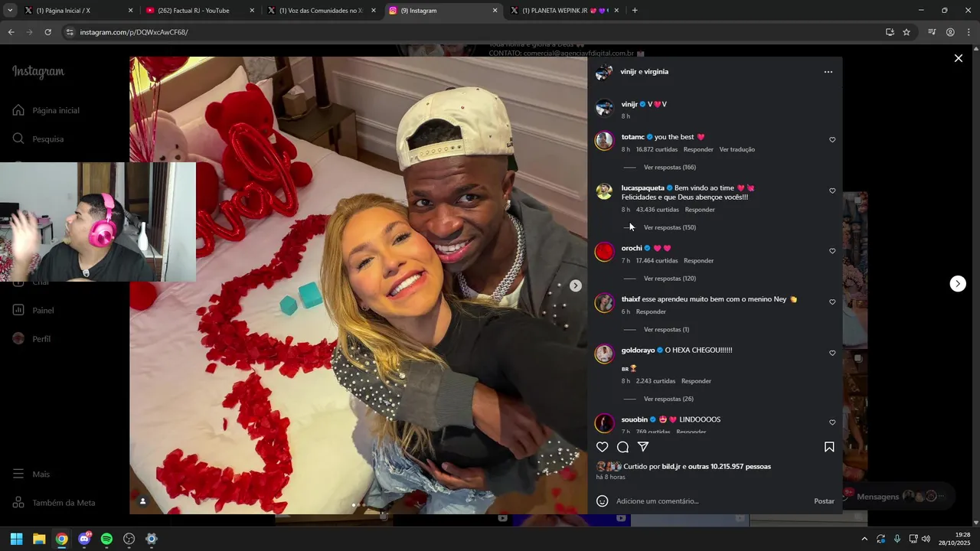
Task: Focus the Adicione um comentário field
Action: point(712,501)
